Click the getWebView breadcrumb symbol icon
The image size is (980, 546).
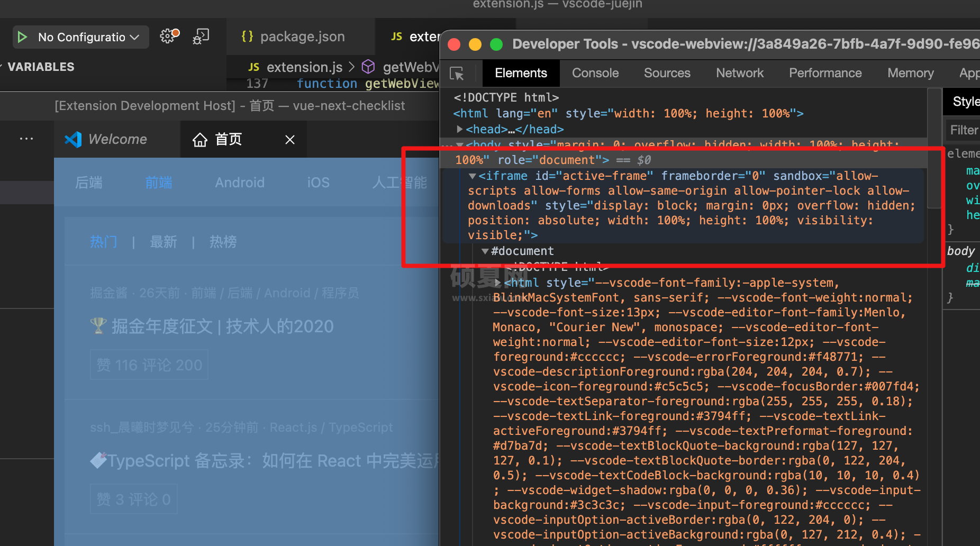pos(368,67)
